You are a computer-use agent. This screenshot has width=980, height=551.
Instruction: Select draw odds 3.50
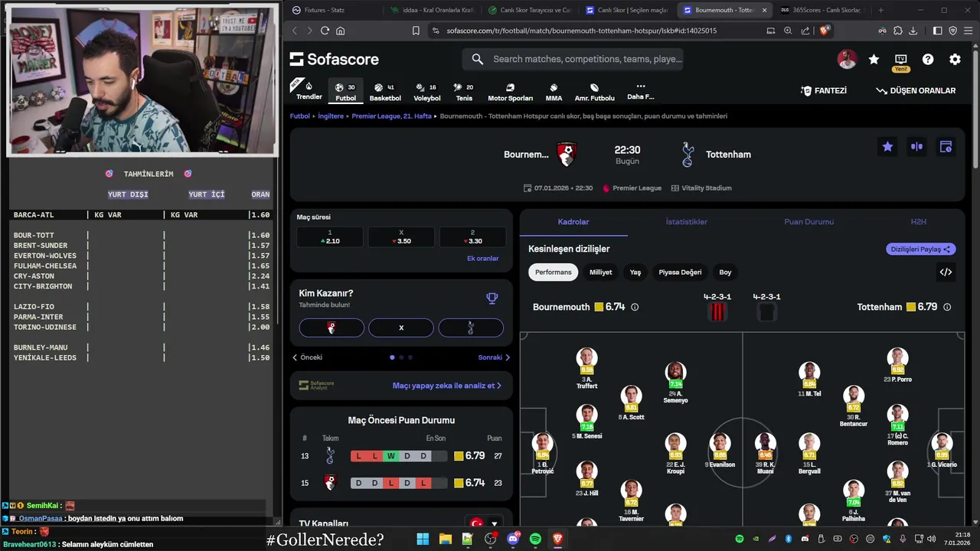[401, 237]
